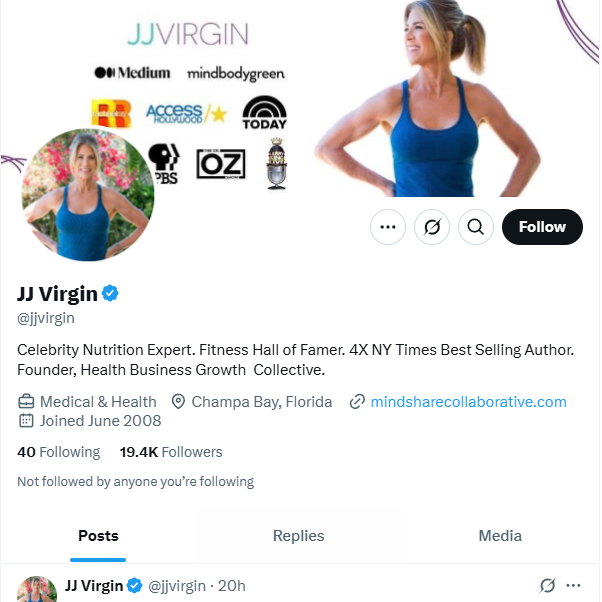Open the first post's more options dots

573,585
